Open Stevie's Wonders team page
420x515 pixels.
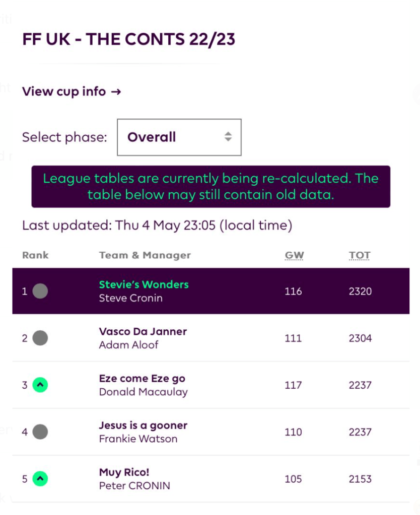144,284
